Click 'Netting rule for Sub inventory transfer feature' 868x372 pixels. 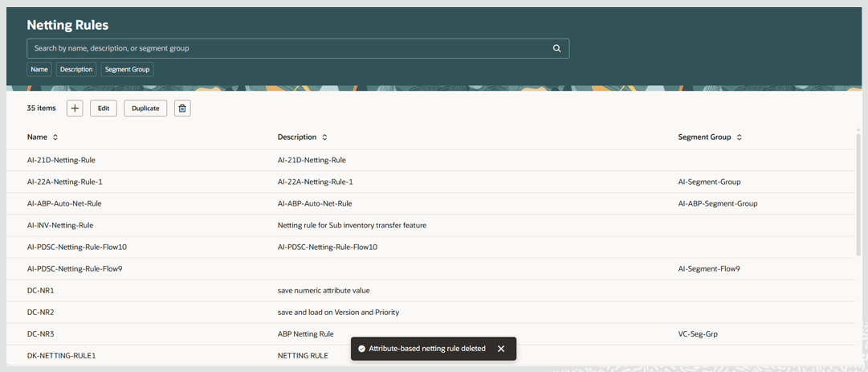coord(352,225)
